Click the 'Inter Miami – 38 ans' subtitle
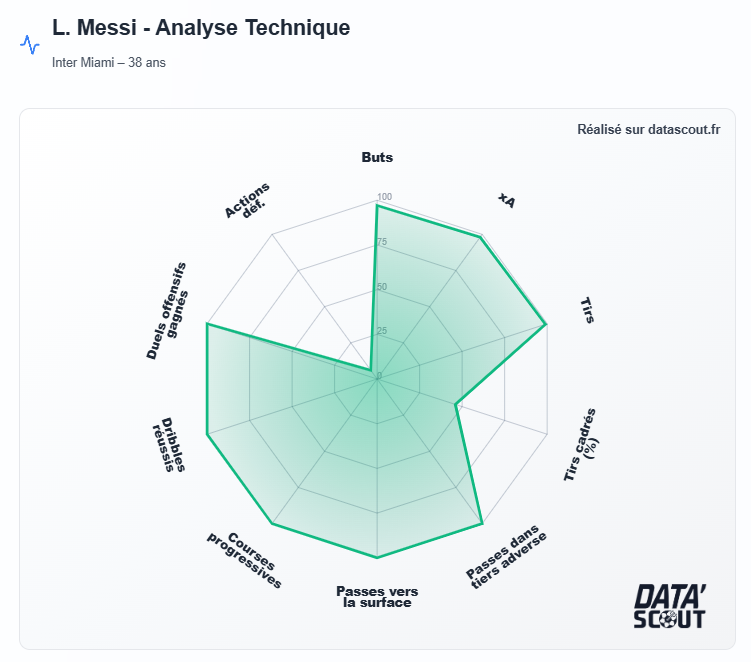 tap(109, 63)
